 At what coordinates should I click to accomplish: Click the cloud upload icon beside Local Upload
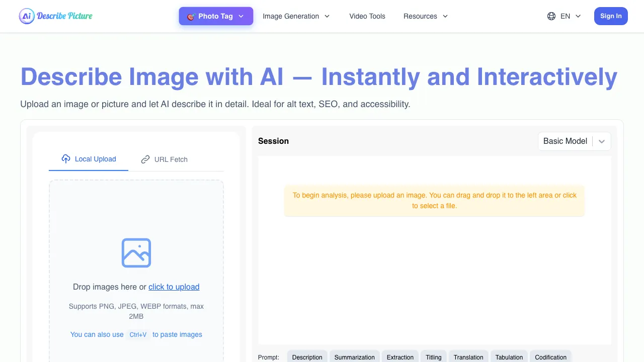pyautogui.click(x=66, y=159)
